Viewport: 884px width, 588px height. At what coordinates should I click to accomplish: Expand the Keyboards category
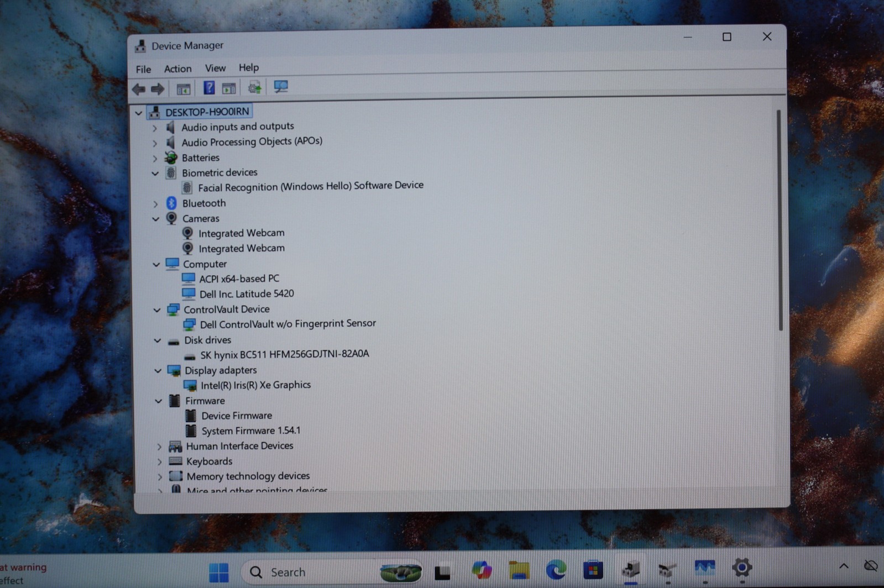tap(160, 461)
